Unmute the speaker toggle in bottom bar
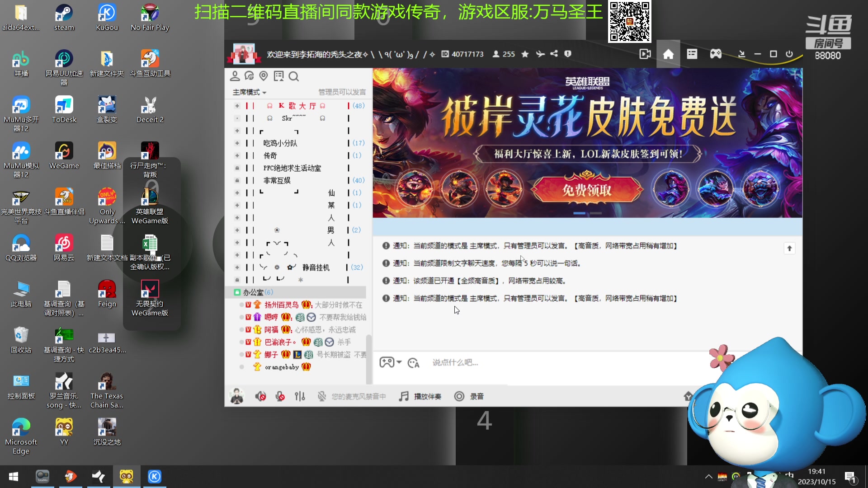Viewport: 868px width, 488px height. (x=260, y=396)
